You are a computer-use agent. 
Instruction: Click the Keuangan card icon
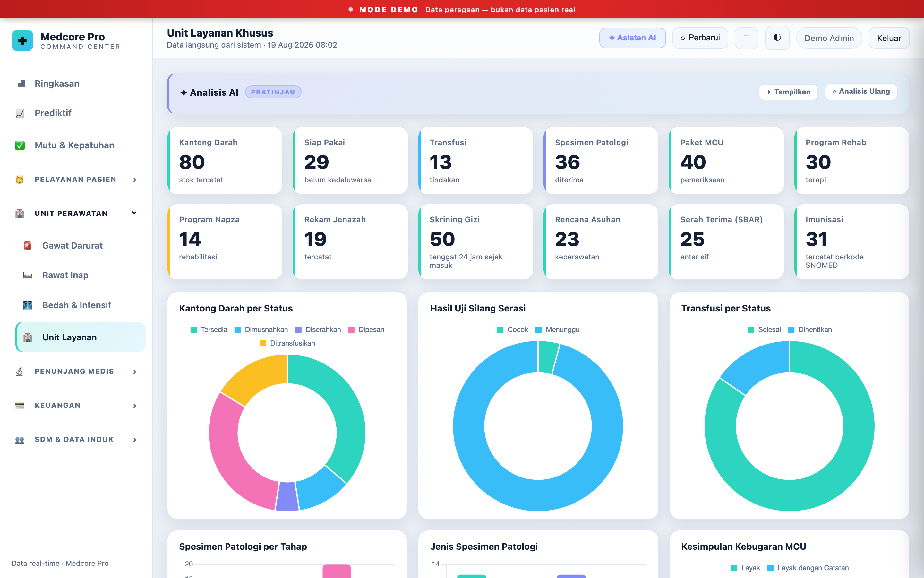coord(20,405)
